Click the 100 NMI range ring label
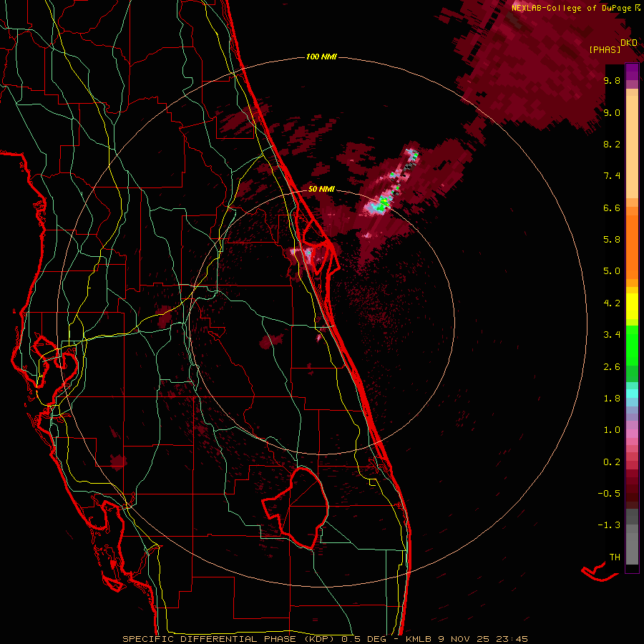The height and width of the screenshot is (644, 644). tap(321, 57)
